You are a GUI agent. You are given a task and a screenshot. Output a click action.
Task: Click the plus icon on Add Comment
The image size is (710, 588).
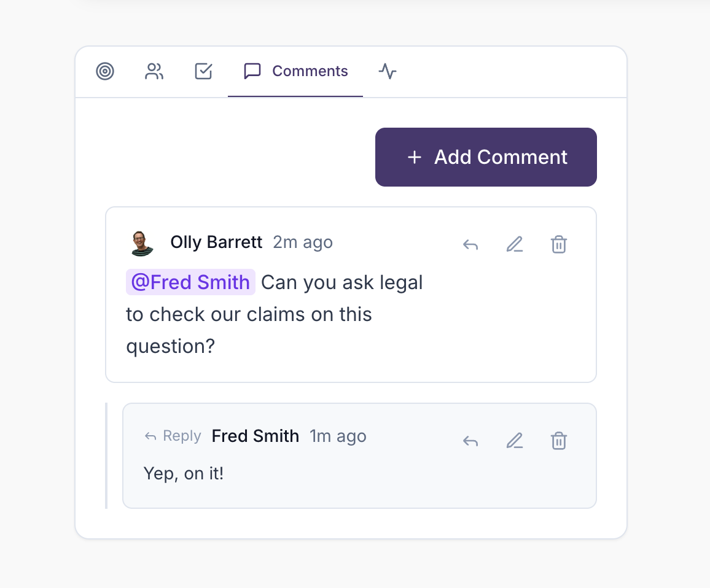tap(414, 157)
